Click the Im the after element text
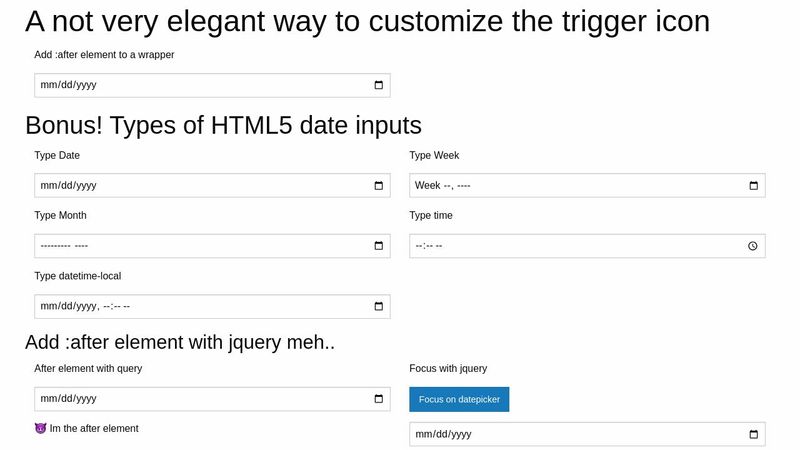This screenshot has width=800, height=450. 94,429
